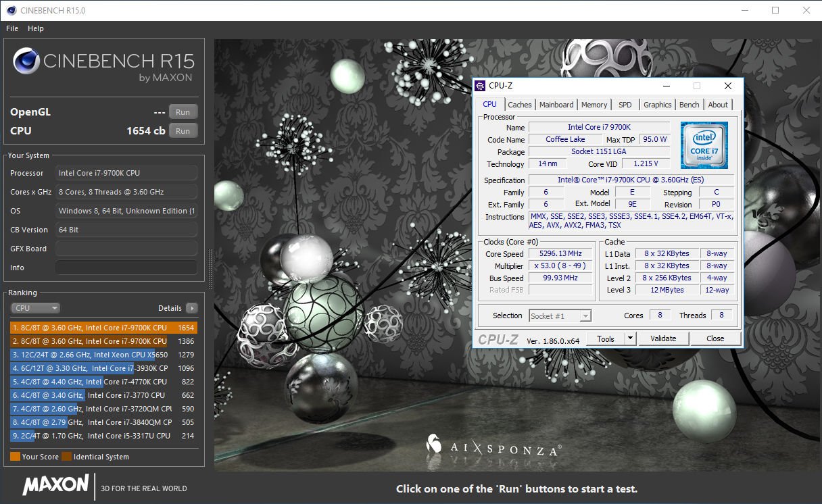Click the Specification field in CPU-Z
The width and height of the screenshot is (822, 504).
pyautogui.click(x=631, y=180)
